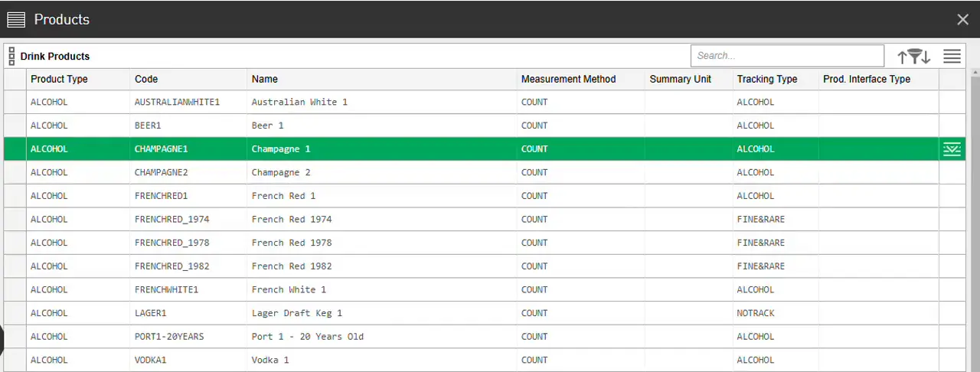
Task: Select the Vodka 1 name cell
Action: pyautogui.click(x=382, y=360)
